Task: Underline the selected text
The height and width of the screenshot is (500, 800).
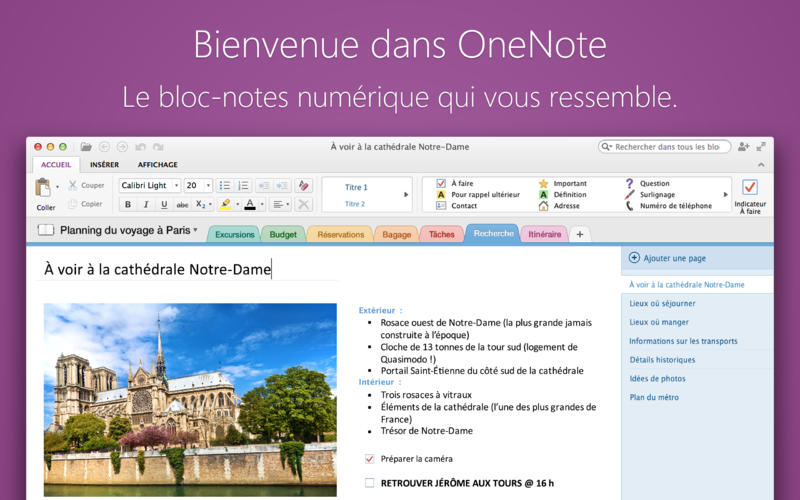Action: (x=164, y=205)
